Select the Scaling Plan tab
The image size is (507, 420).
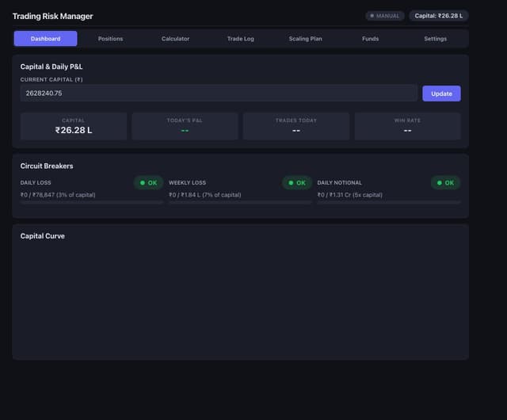(x=305, y=39)
